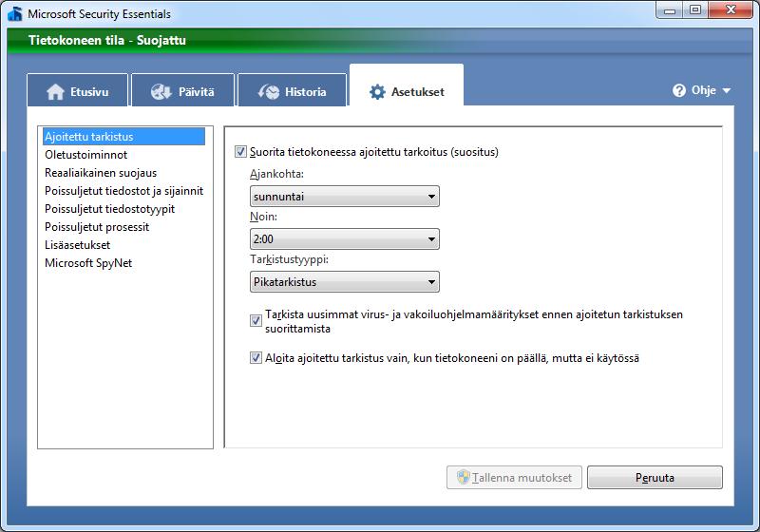
Task: Expand the Ohje menu arrow
Action: 726,90
